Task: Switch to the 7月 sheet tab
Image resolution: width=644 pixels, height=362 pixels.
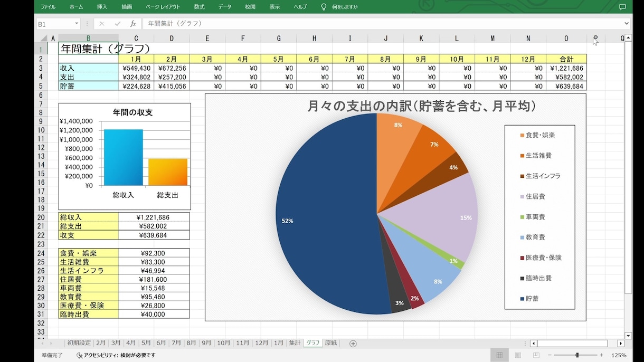Action: coord(176,343)
